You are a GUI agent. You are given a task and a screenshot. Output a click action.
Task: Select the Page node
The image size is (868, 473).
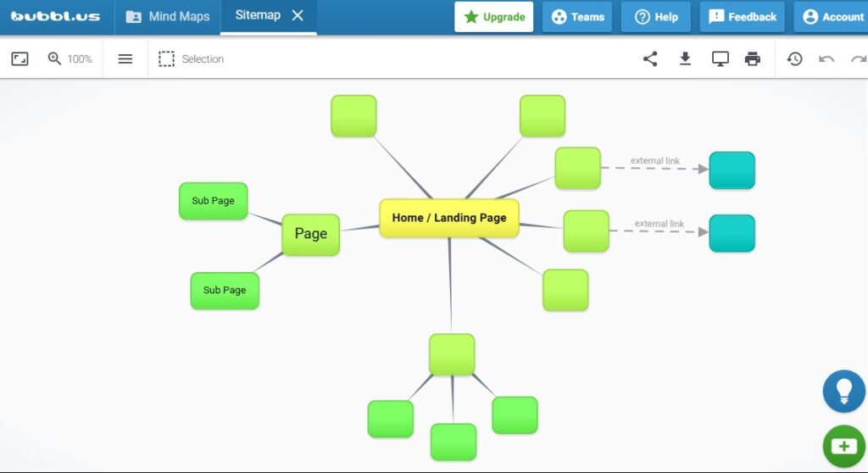310,234
